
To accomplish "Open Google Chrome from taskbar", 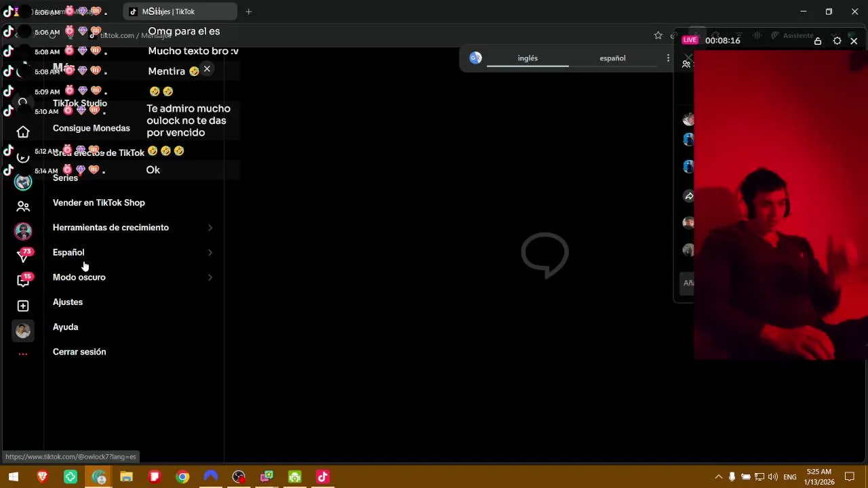I will [x=182, y=477].
